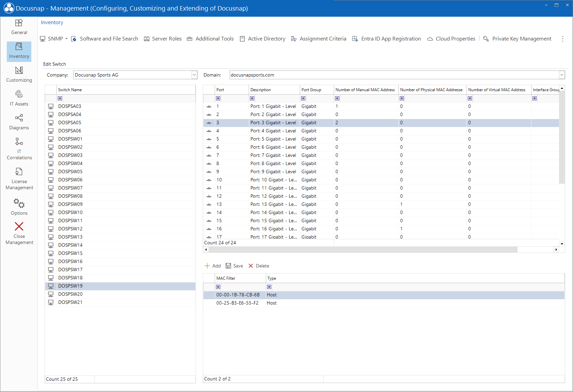Open the Inventory ribbon tab
Image resolution: width=573 pixels, height=392 pixels.
pyautogui.click(x=52, y=22)
